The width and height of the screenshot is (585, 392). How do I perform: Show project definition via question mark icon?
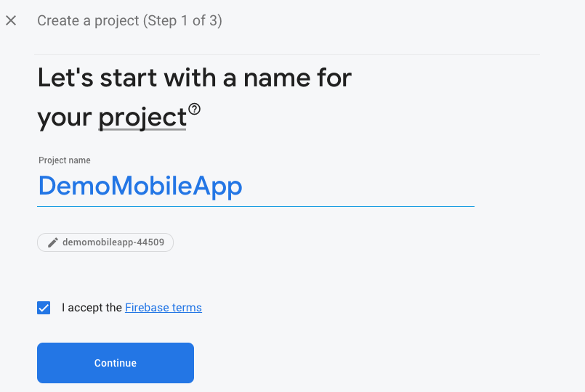[x=194, y=110]
